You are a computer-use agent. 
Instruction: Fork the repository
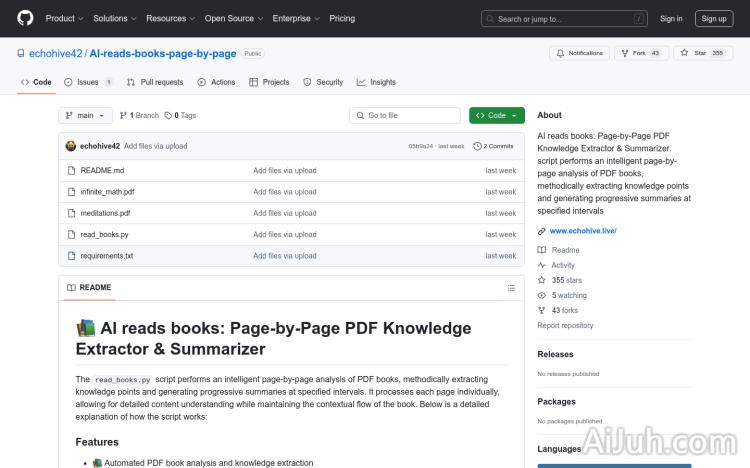641,53
